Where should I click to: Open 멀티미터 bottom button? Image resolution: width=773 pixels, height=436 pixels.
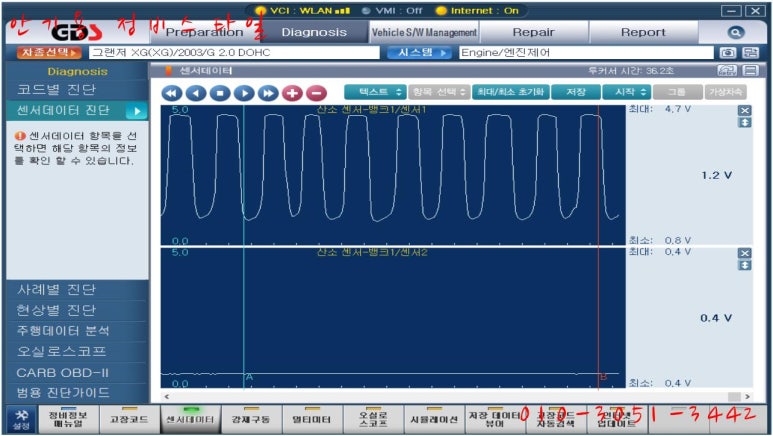point(312,419)
